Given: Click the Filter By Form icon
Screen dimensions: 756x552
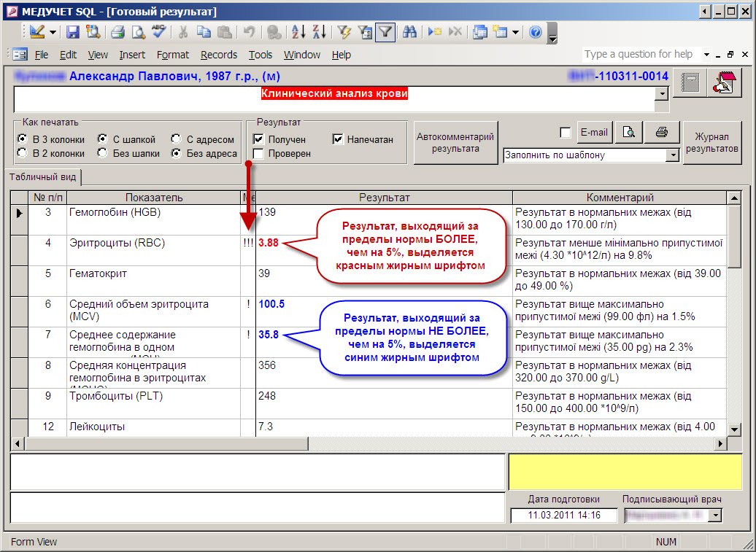Looking at the screenshot, I should 365,32.
